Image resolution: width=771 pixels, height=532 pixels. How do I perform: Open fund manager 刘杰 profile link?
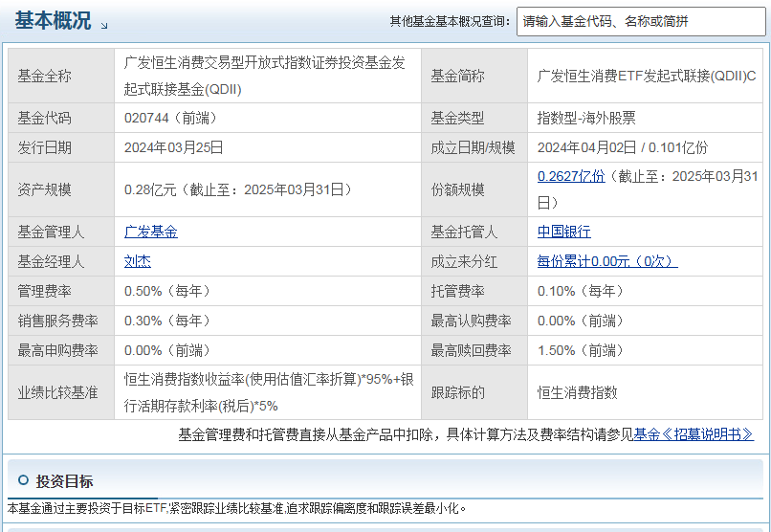coord(138,261)
